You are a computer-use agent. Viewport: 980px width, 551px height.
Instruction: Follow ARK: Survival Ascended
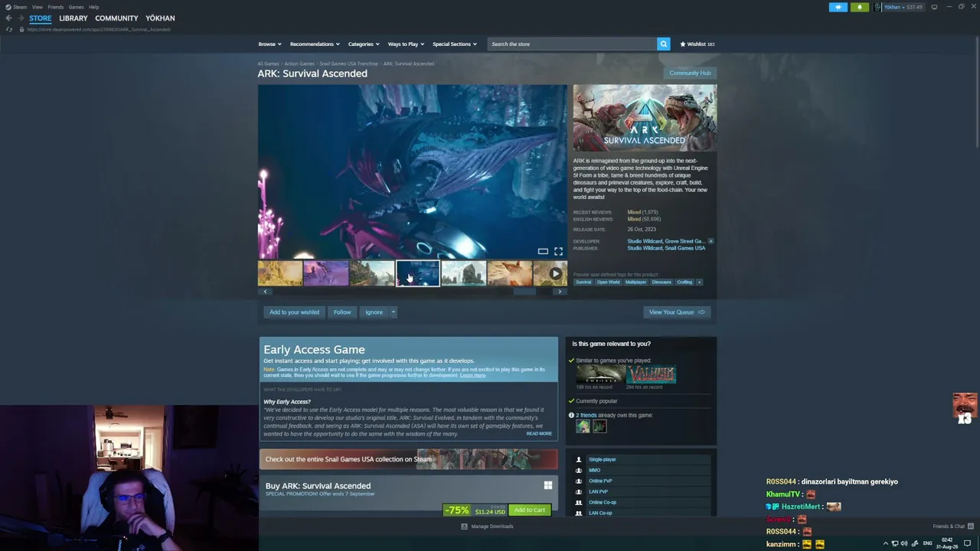[x=342, y=312]
